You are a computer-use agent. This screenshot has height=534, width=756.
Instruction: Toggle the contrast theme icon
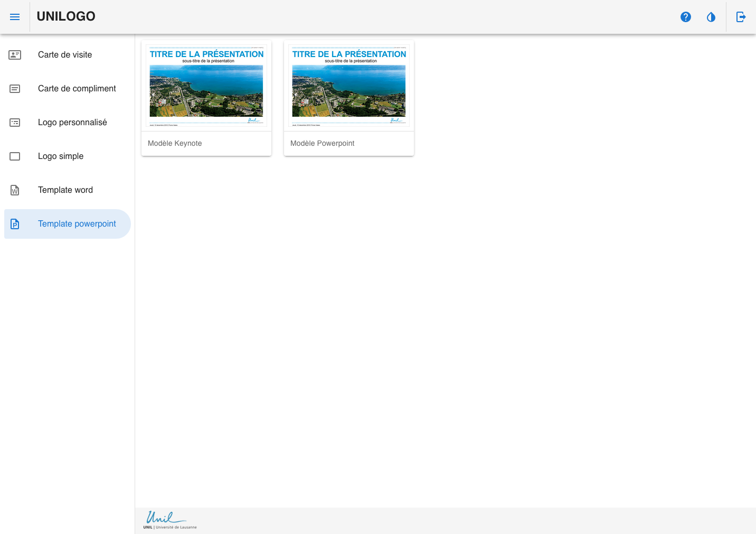click(711, 17)
